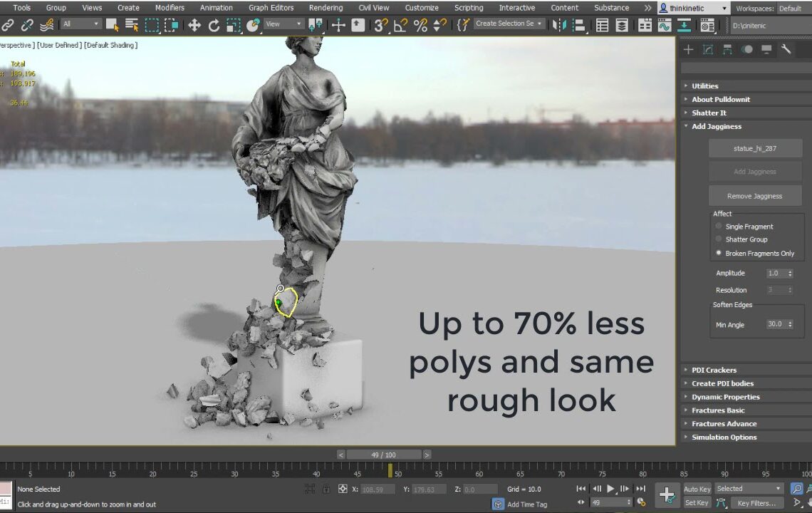Screen dimensions: 812x513
Task: Open the Modifiers menu
Action: [x=170, y=8]
